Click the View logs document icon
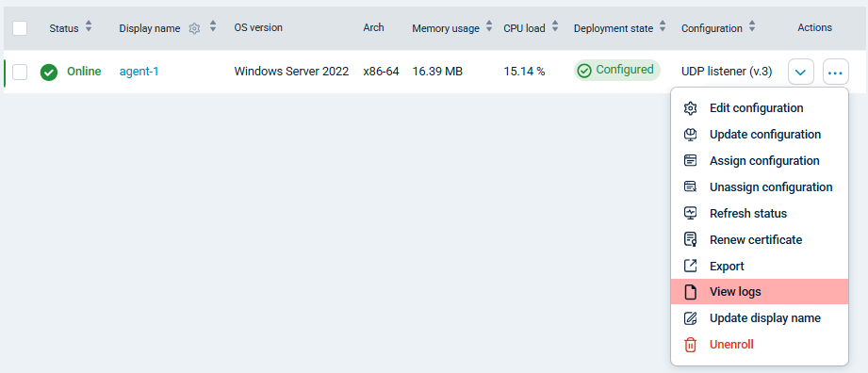Screen dimensions: 868x373 tap(690, 292)
